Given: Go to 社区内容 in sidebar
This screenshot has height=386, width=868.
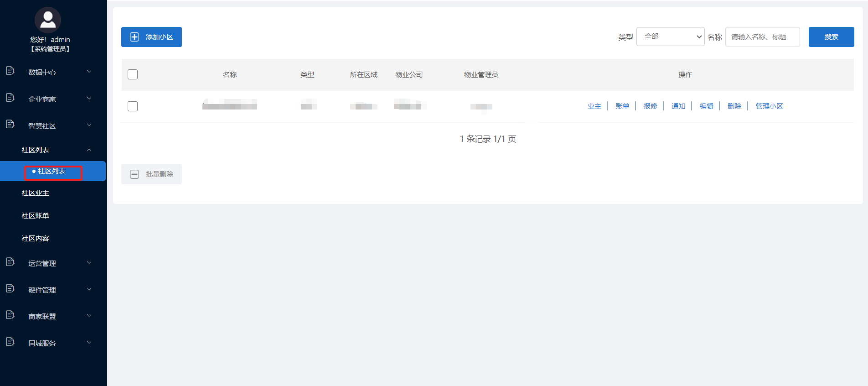Looking at the screenshot, I should (x=36, y=239).
